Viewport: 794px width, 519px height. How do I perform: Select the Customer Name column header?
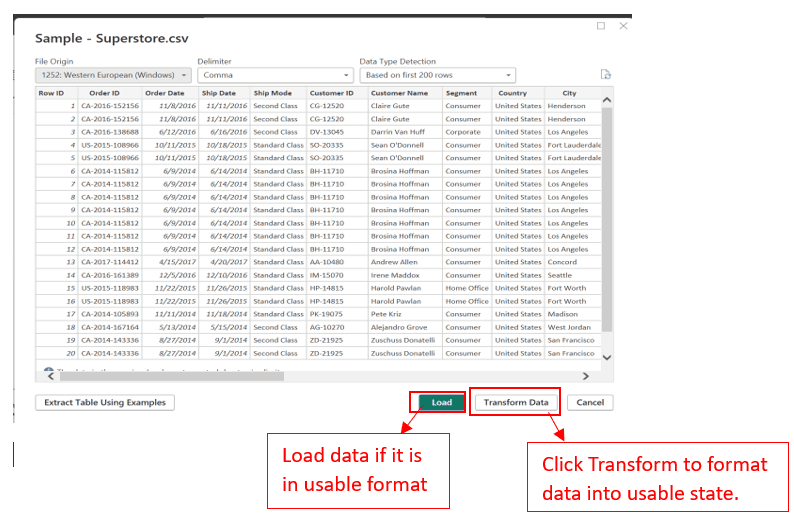403,93
